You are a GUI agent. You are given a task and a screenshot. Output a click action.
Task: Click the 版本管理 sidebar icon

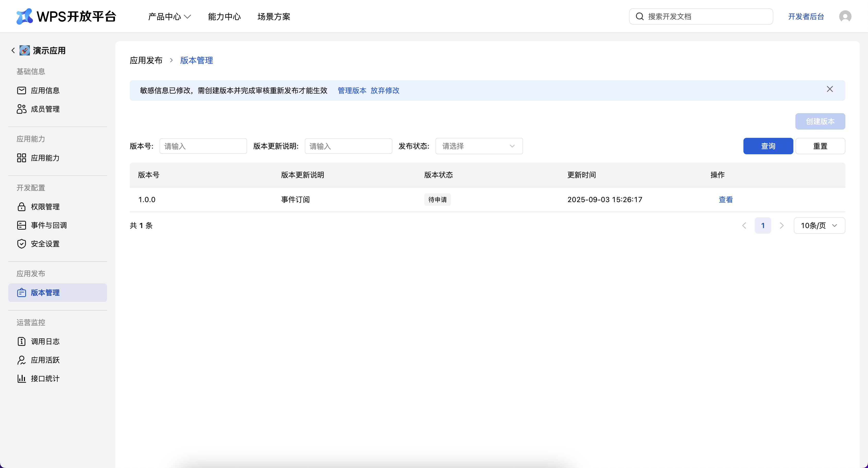coord(22,293)
